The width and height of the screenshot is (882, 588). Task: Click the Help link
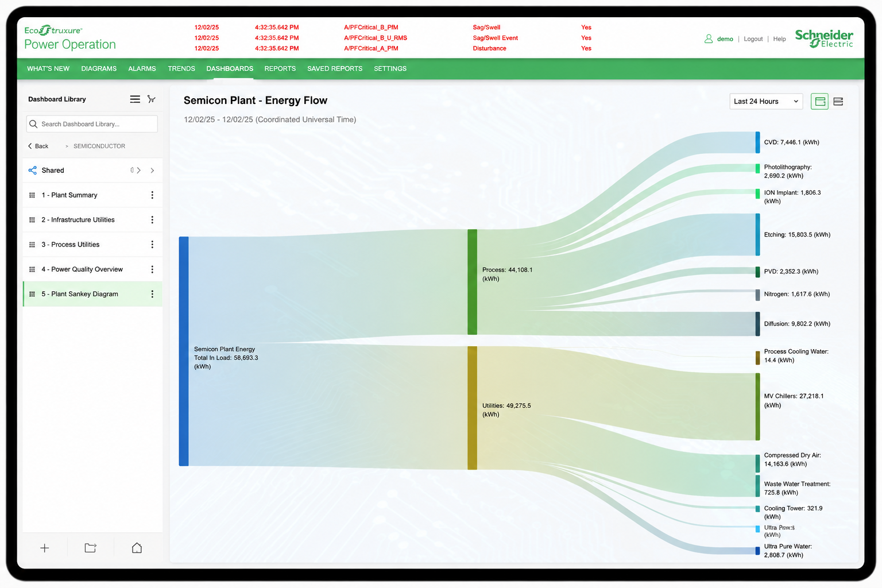[x=779, y=39]
